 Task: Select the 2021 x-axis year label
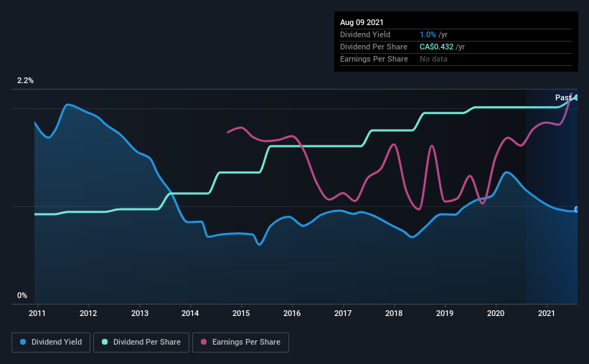tap(547, 313)
